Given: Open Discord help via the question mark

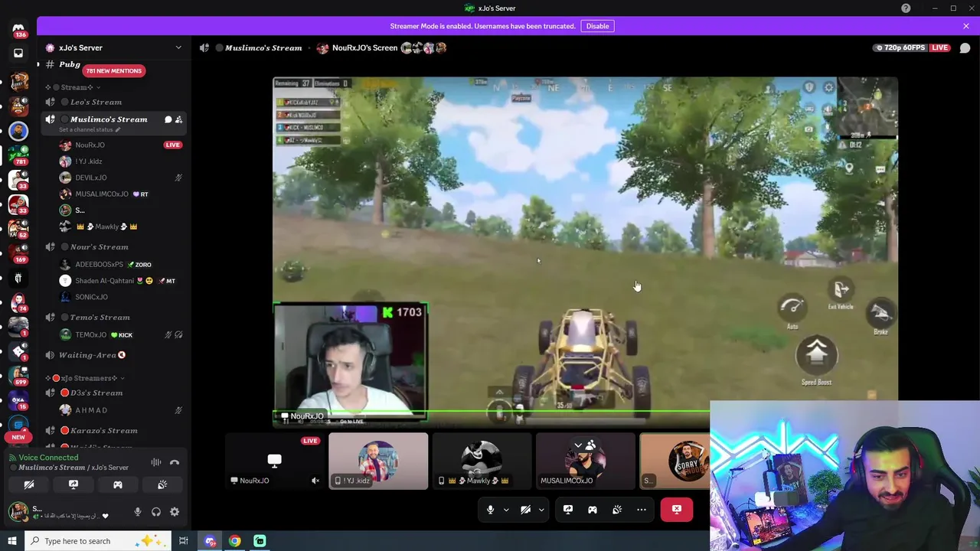Looking at the screenshot, I should point(906,8).
